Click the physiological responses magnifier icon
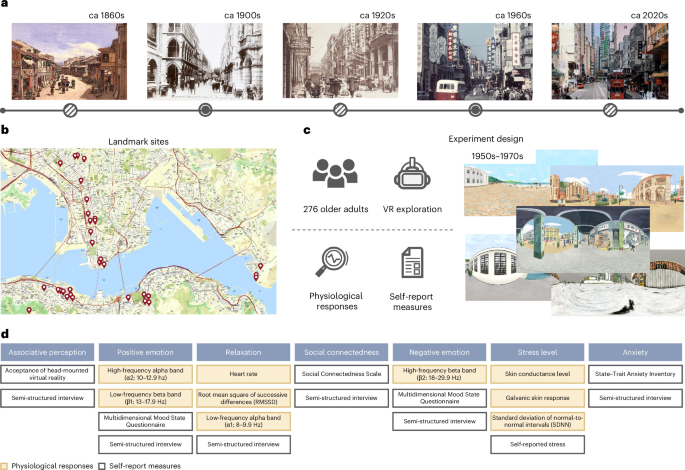 tap(332, 262)
